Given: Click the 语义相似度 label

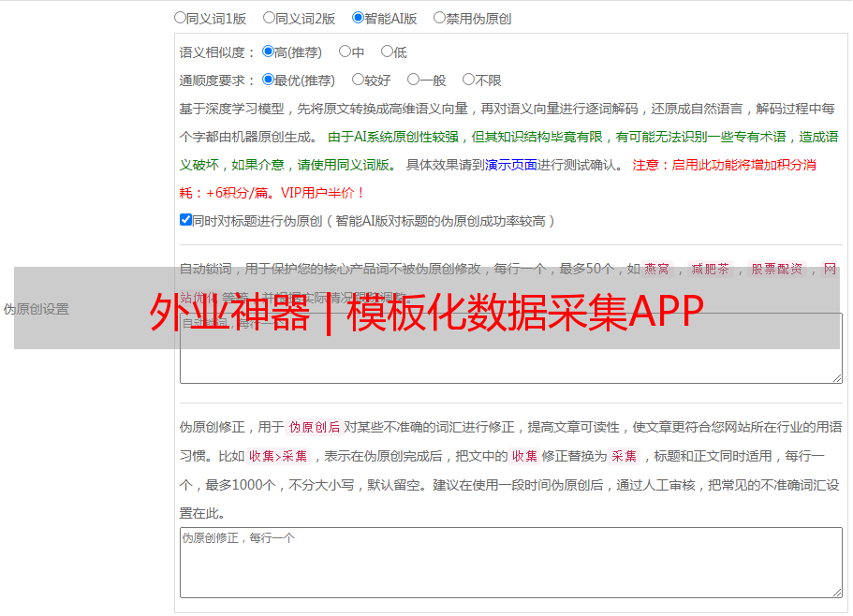Looking at the screenshot, I should point(217,52).
